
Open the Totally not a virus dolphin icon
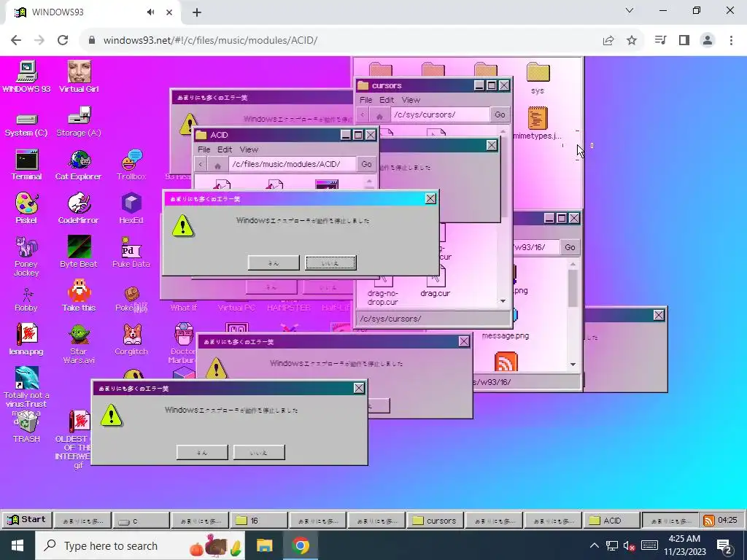(x=26, y=379)
